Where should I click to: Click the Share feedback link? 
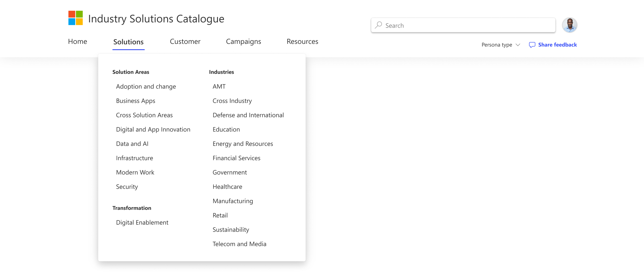click(557, 45)
